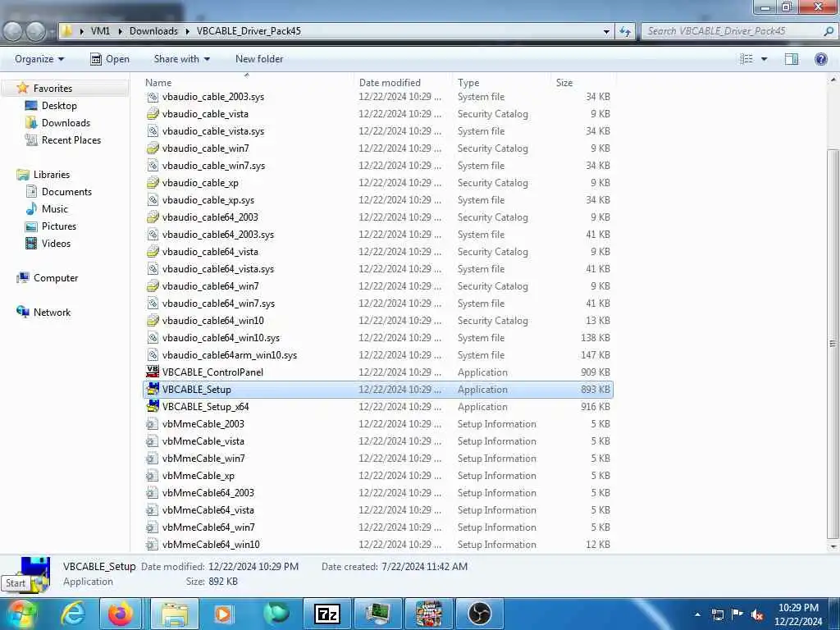Open the Start menu orb

(x=21, y=614)
